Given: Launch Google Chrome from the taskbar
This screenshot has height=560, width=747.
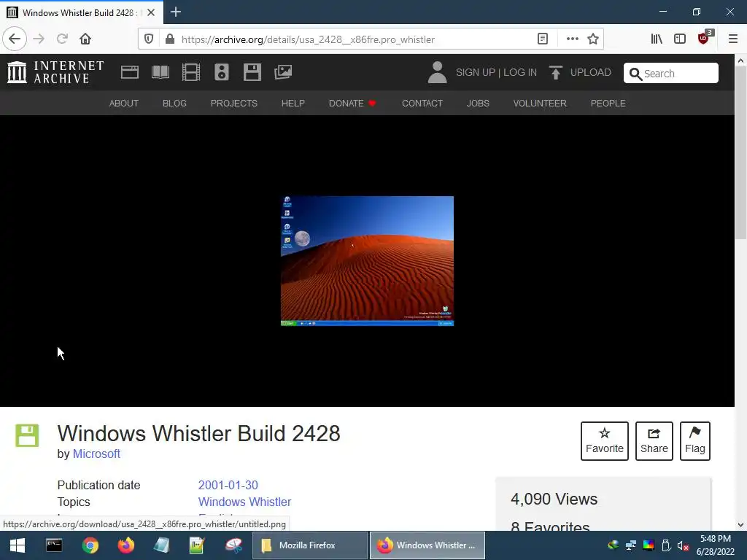Looking at the screenshot, I should pos(90,545).
